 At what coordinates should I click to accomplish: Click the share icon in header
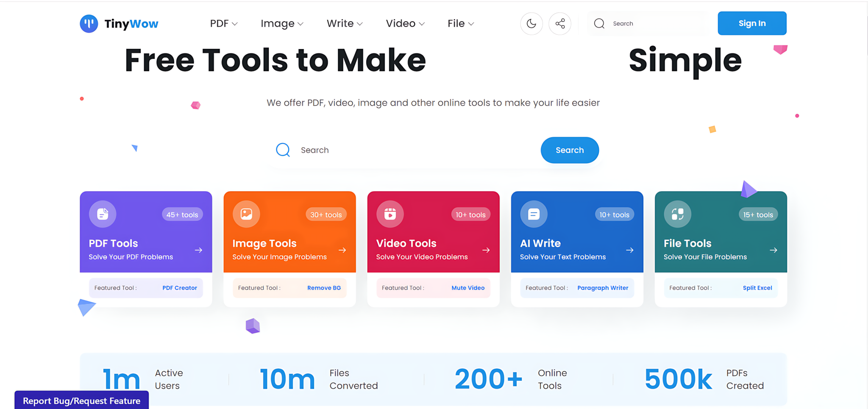click(x=560, y=24)
